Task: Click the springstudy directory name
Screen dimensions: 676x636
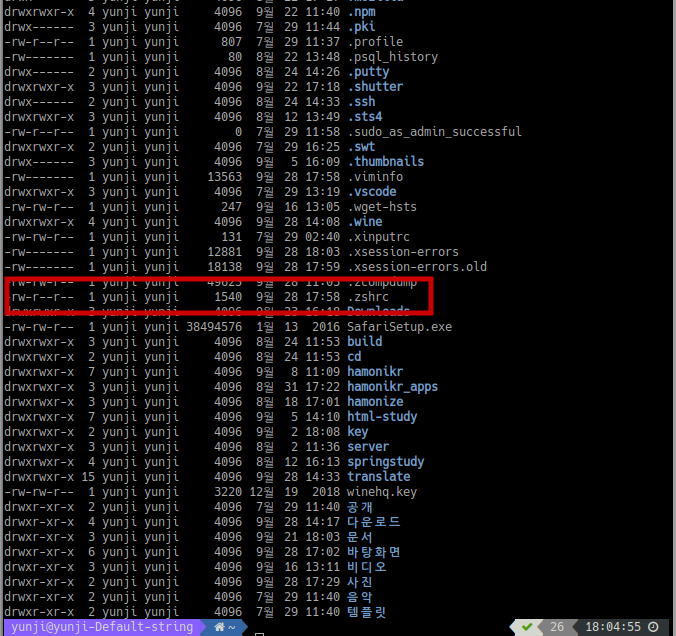Action: [385, 461]
